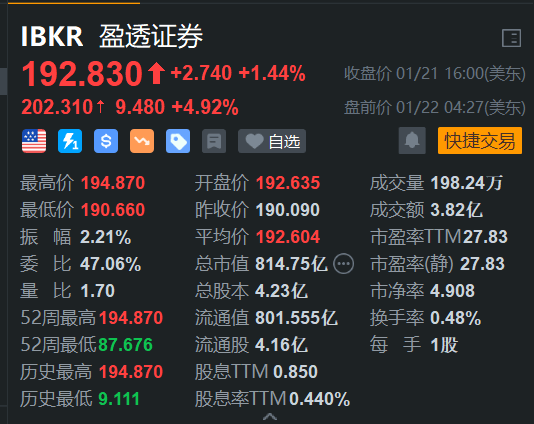
Task: Click the 每手 value 1股
Action: 444,345
